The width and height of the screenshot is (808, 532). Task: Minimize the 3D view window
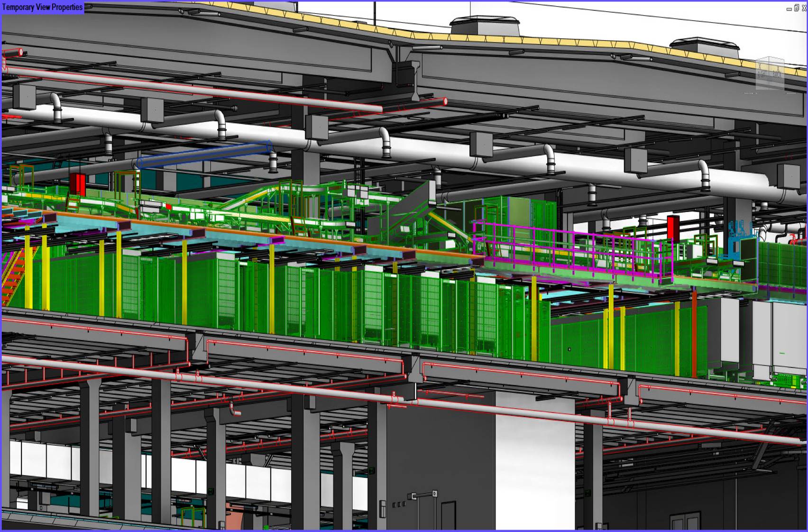coord(789,9)
